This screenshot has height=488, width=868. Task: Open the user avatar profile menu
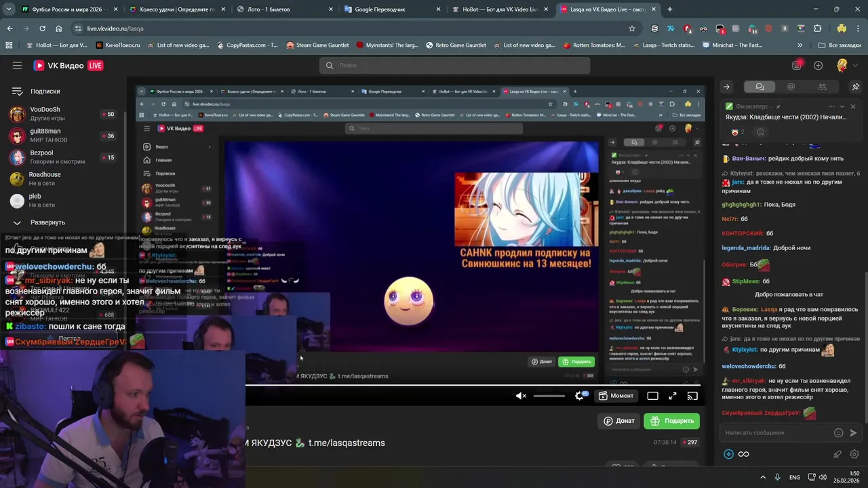[x=842, y=66]
